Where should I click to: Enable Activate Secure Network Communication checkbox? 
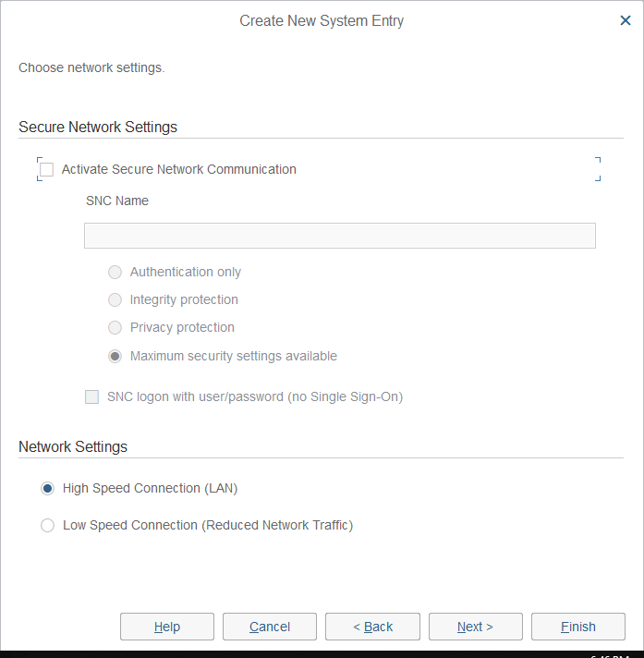pos(46,170)
